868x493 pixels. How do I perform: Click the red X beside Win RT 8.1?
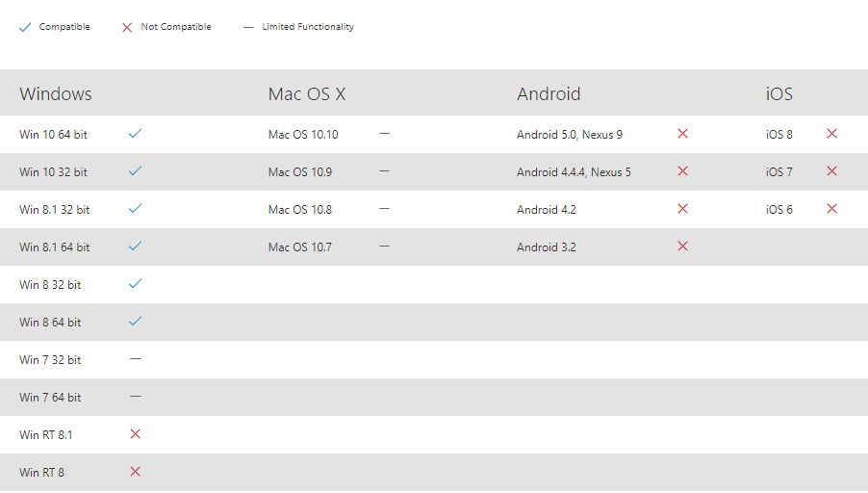(135, 434)
